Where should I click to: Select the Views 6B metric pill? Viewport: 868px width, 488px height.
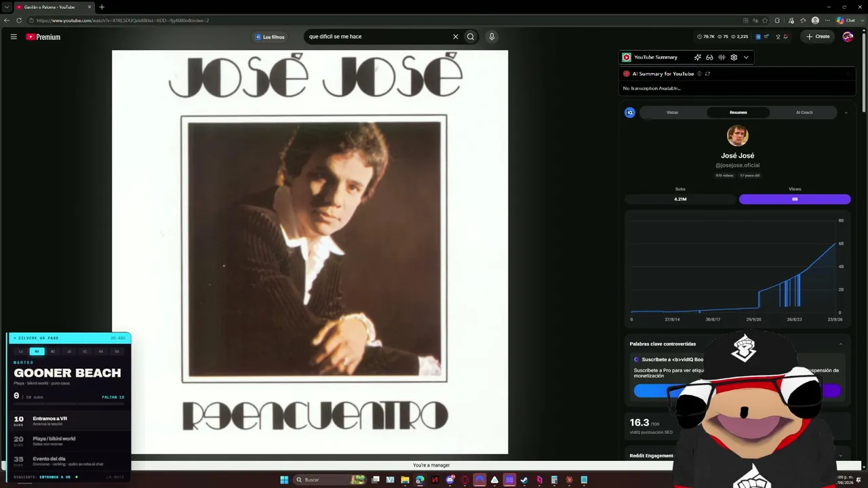(x=795, y=199)
